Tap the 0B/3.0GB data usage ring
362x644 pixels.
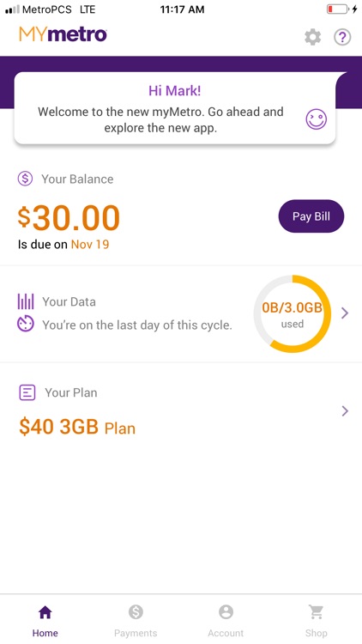(292, 313)
